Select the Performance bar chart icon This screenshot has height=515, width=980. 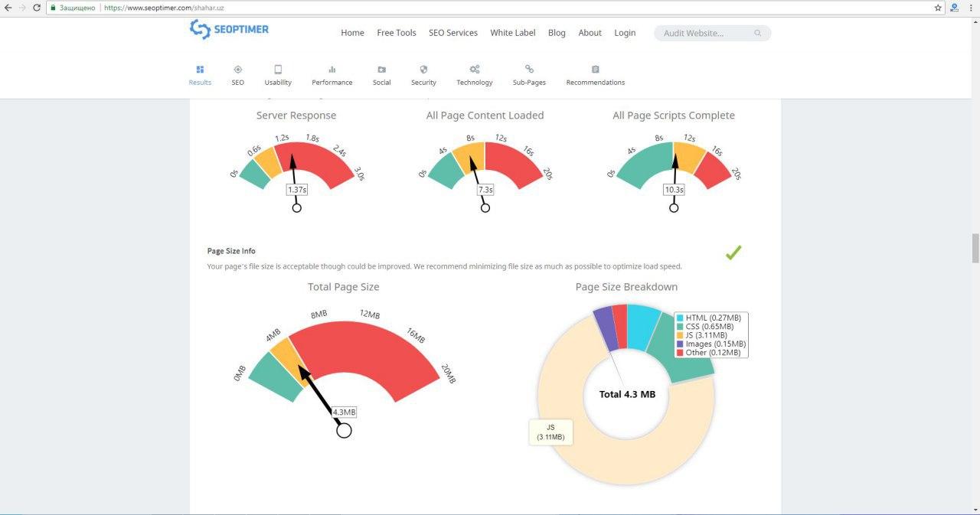point(332,69)
